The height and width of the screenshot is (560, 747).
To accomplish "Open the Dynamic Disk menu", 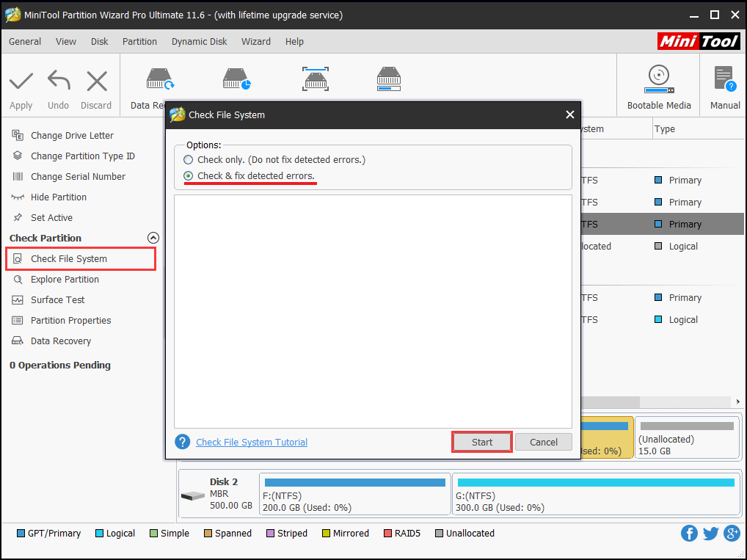I will (199, 41).
